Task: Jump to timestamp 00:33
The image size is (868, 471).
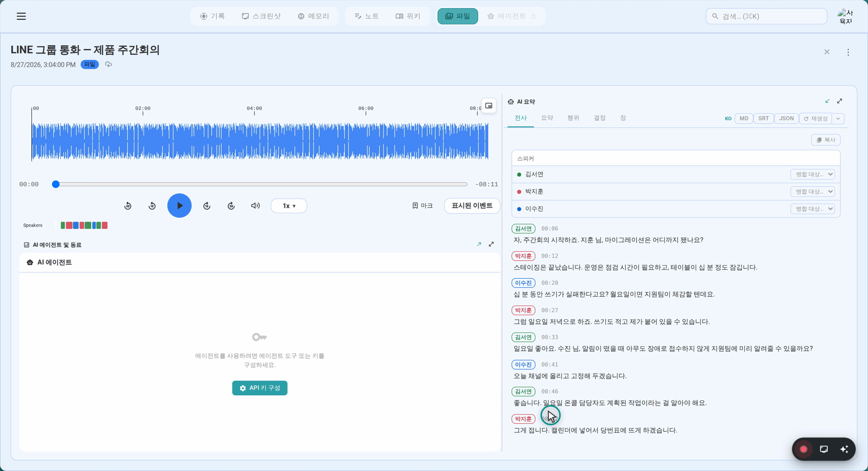Action: coord(550,337)
